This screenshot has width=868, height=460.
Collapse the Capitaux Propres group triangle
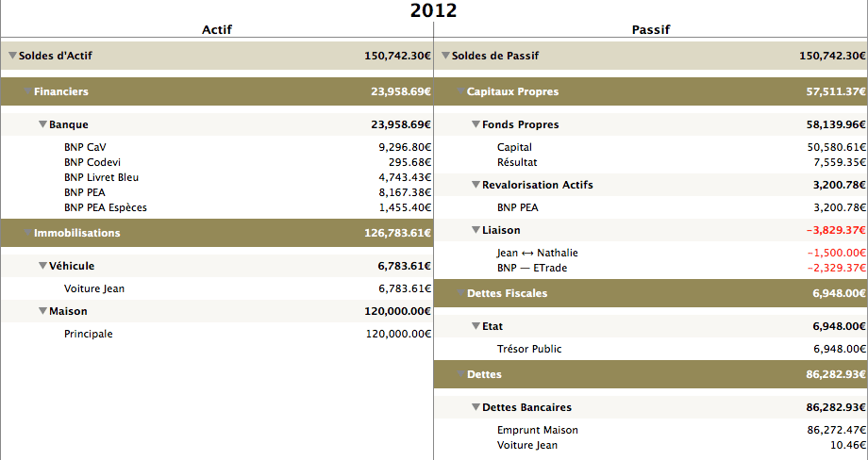pyautogui.click(x=460, y=91)
